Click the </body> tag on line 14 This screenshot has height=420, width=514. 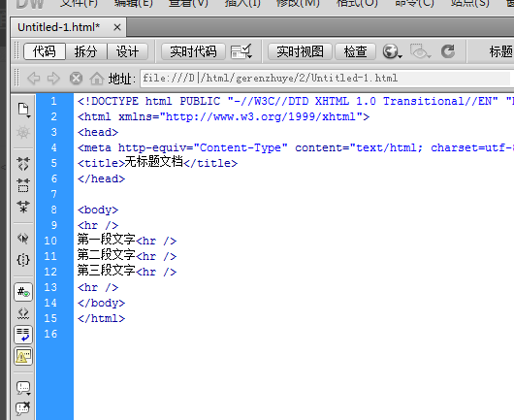click(x=101, y=304)
